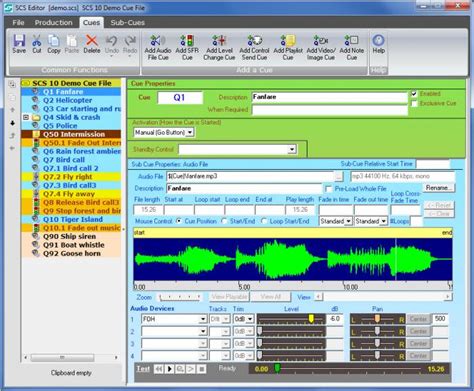The width and height of the screenshot is (474, 391).
Task: Switch to the Production tab
Action: click(53, 23)
